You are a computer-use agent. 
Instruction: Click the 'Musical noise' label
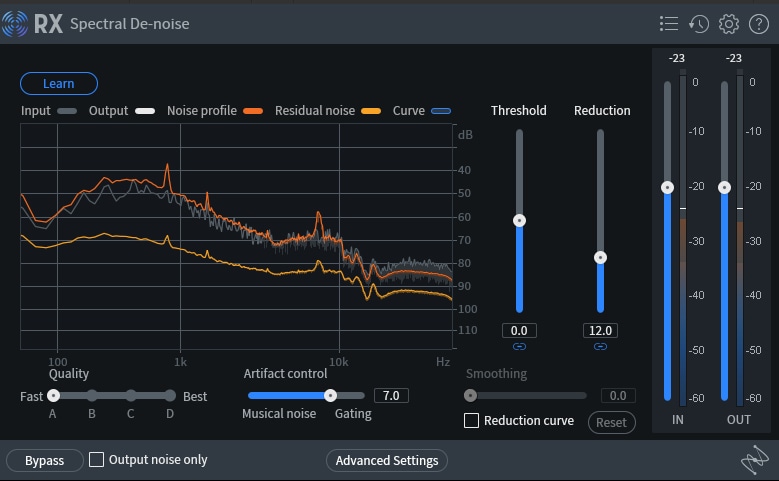[x=279, y=413]
